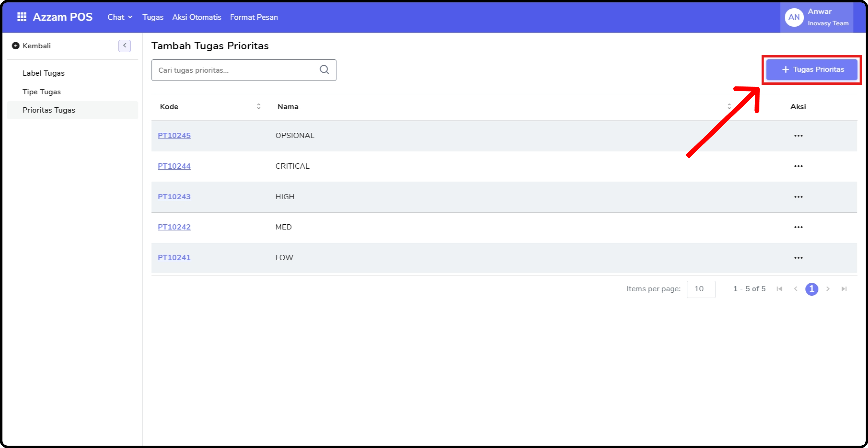Go to next page arrow
This screenshot has width=868, height=448.
[827, 289]
